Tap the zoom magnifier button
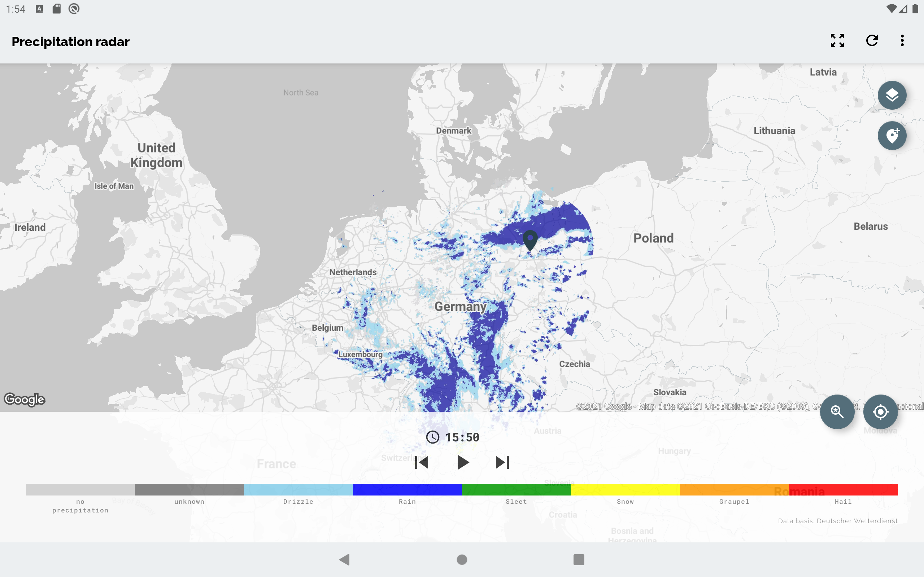This screenshot has width=924, height=577. pos(837,411)
